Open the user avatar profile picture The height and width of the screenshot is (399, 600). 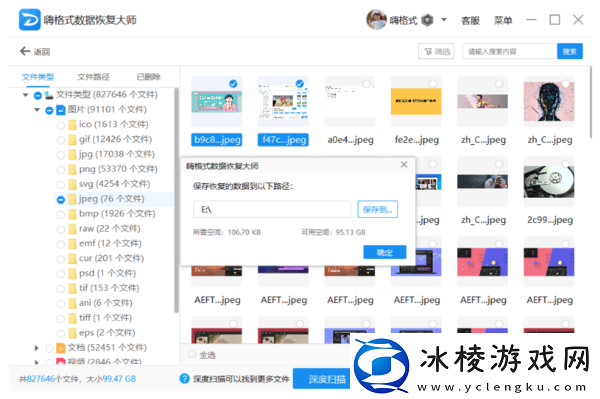(x=376, y=20)
